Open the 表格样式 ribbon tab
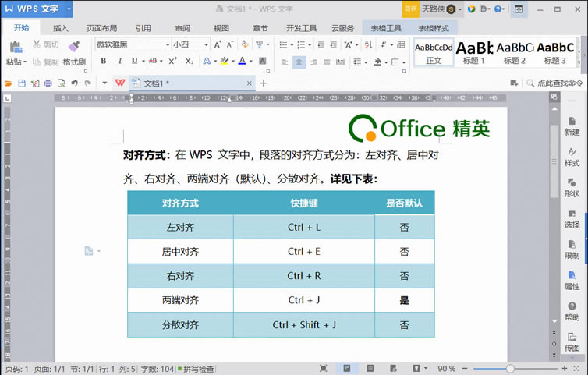 click(x=434, y=28)
